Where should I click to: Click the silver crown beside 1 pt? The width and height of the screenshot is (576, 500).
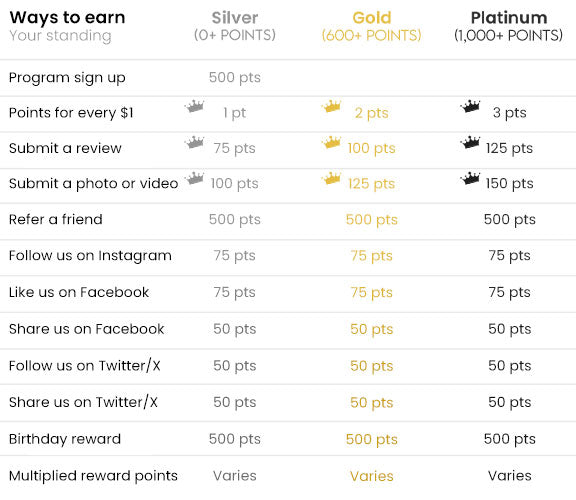[194, 107]
